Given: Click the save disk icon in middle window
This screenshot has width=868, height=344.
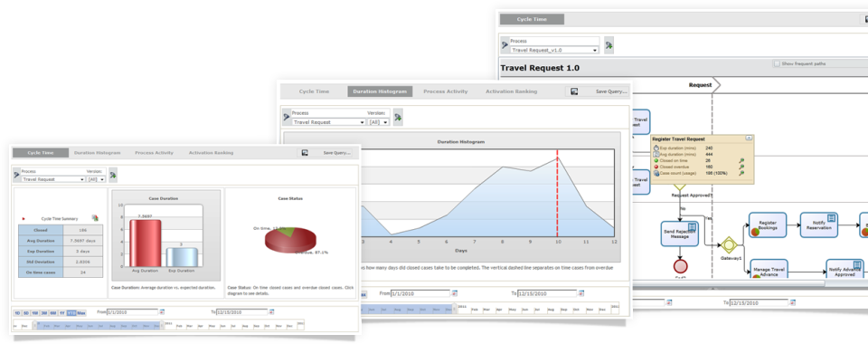Looking at the screenshot, I should (574, 91).
